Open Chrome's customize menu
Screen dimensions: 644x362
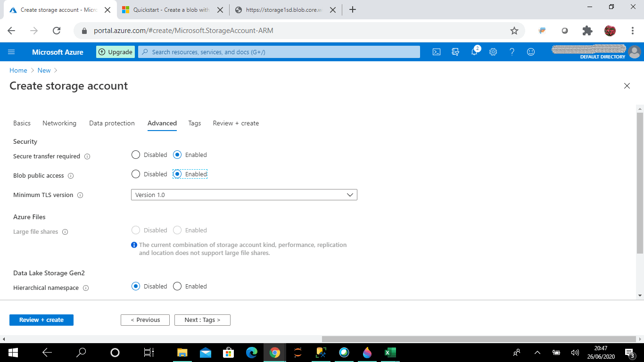(x=633, y=30)
